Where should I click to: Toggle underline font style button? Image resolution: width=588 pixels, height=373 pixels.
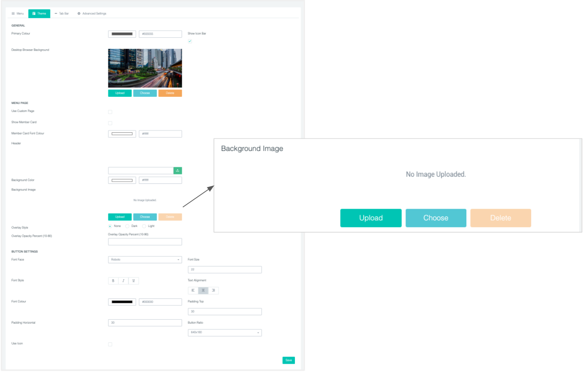133,281
